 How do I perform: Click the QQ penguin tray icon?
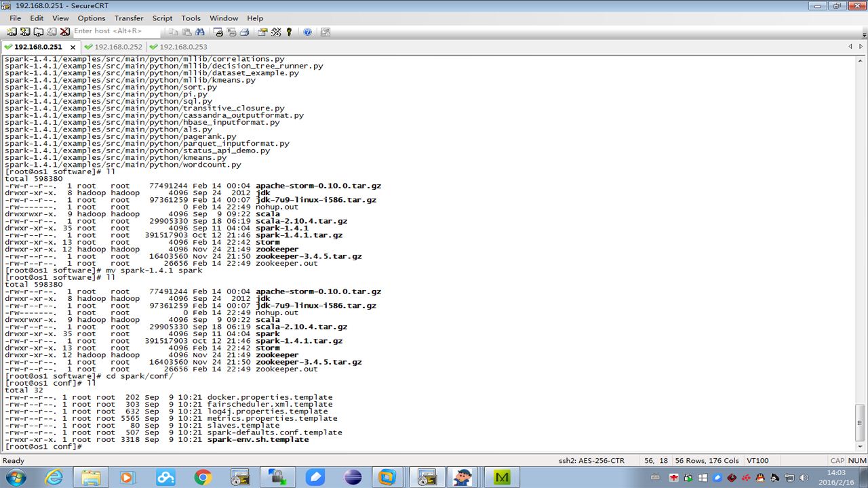pyautogui.click(x=760, y=478)
